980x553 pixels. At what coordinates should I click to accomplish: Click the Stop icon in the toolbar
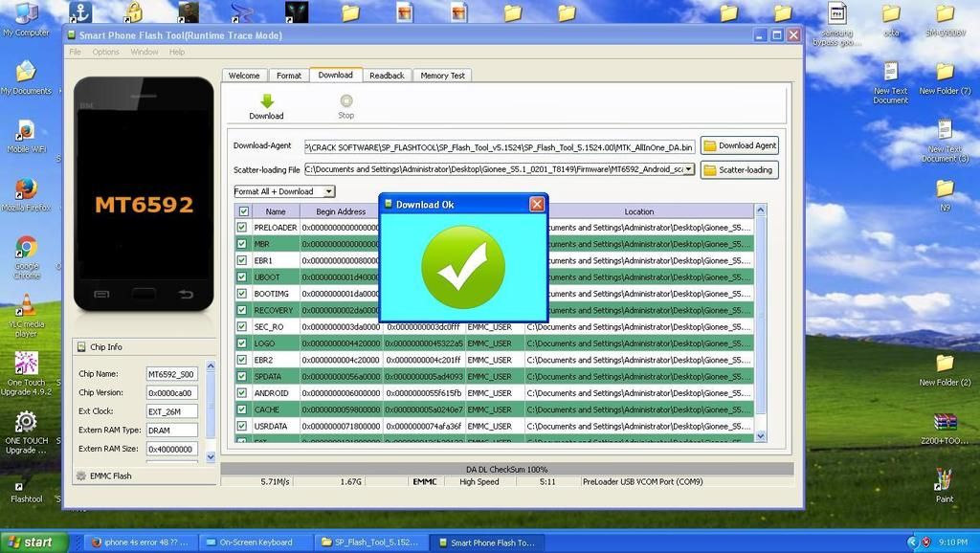coord(346,100)
